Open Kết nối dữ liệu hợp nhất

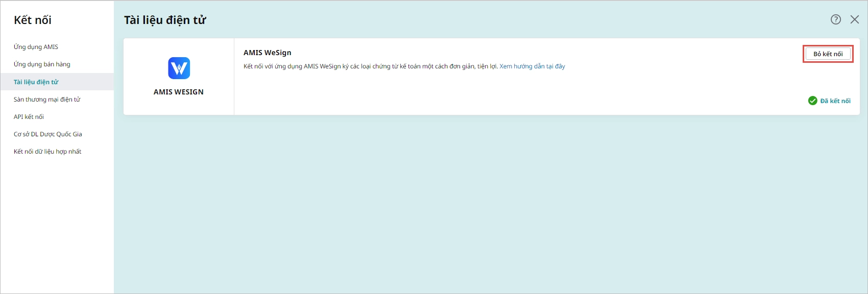coord(57,151)
